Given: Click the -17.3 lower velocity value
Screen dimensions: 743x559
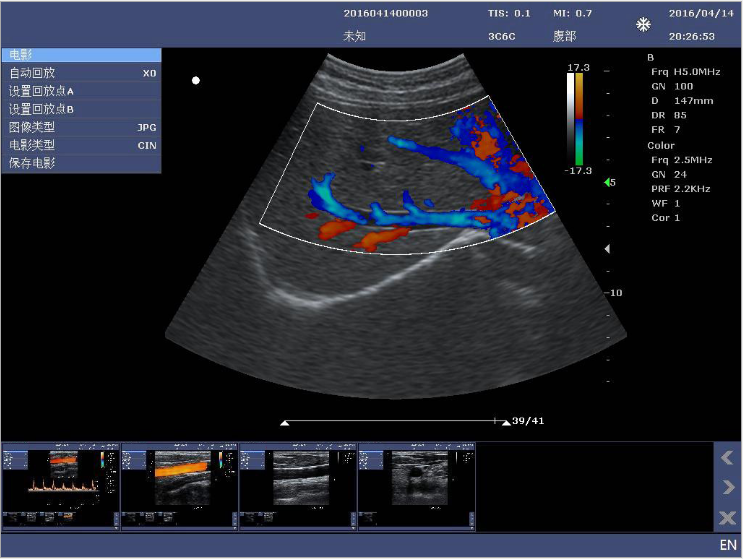Looking at the screenshot, I should tap(578, 171).
